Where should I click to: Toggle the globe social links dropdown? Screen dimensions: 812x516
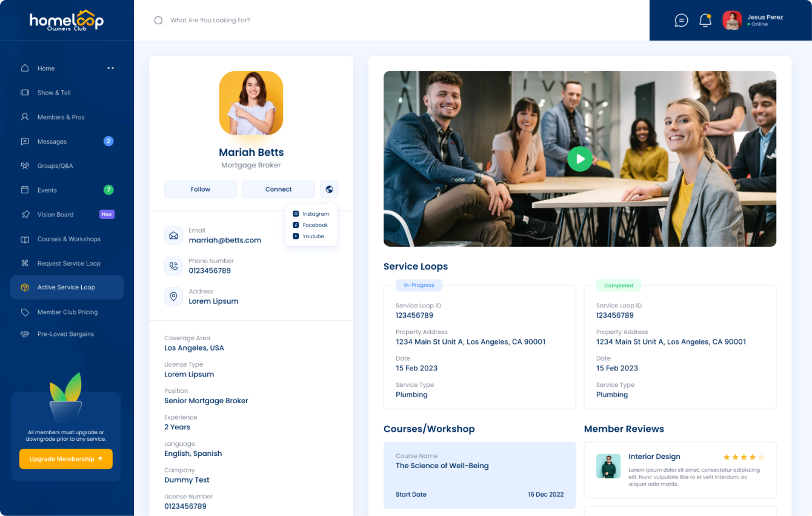(329, 189)
